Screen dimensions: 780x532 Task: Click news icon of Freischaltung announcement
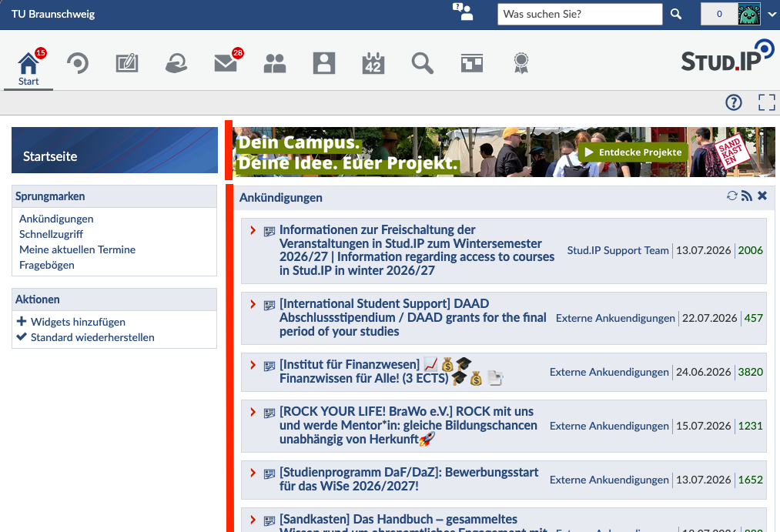[269, 231]
